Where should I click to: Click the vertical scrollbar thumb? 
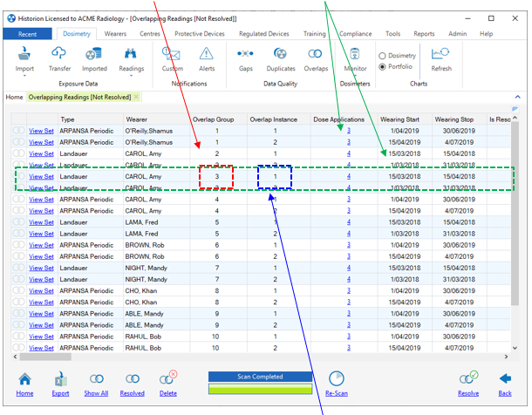pyautogui.click(x=515, y=214)
